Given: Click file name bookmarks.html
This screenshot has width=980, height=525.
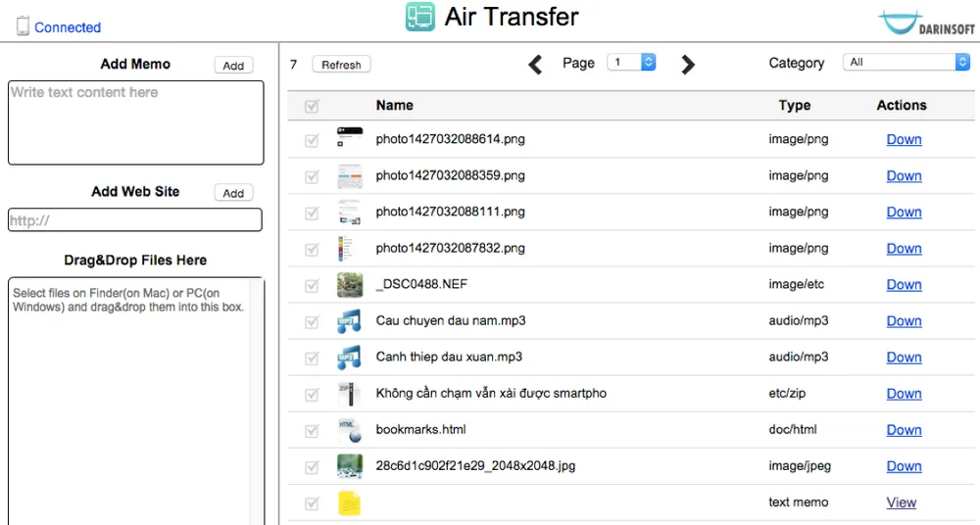Looking at the screenshot, I should 420,429.
